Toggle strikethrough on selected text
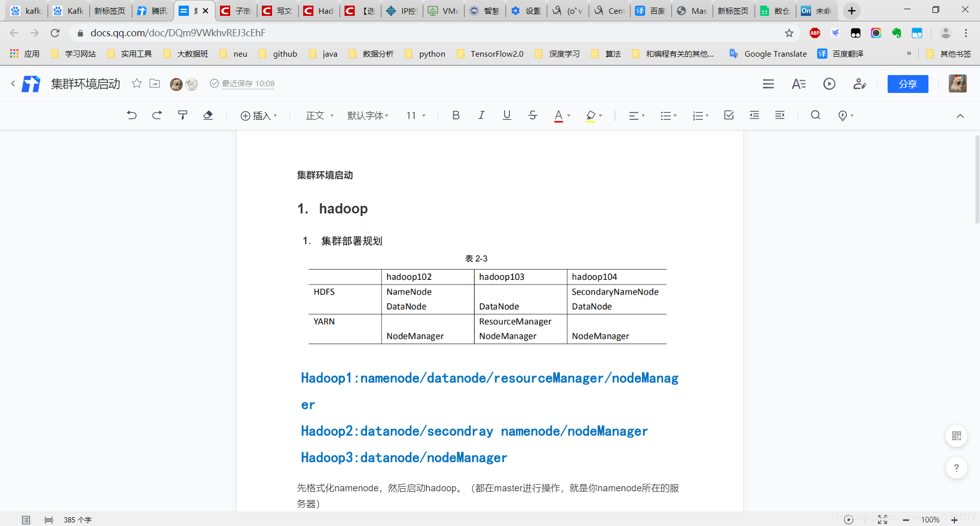Image resolution: width=980 pixels, height=526 pixels. point(532,115)
